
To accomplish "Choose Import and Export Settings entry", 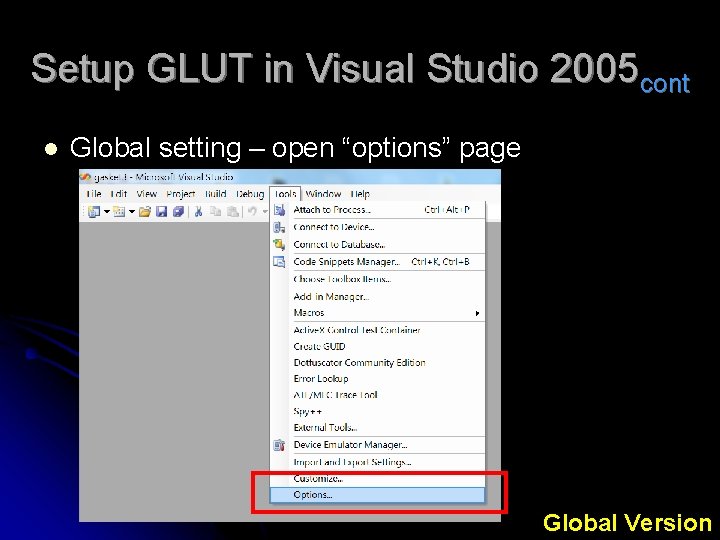I will tap(377, 462).
